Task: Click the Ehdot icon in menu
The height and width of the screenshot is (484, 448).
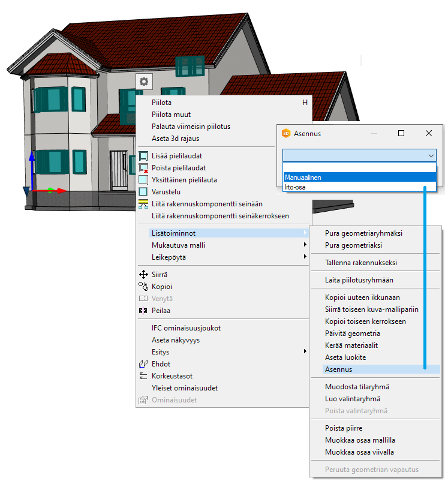Action: click(x=143, y=364)
